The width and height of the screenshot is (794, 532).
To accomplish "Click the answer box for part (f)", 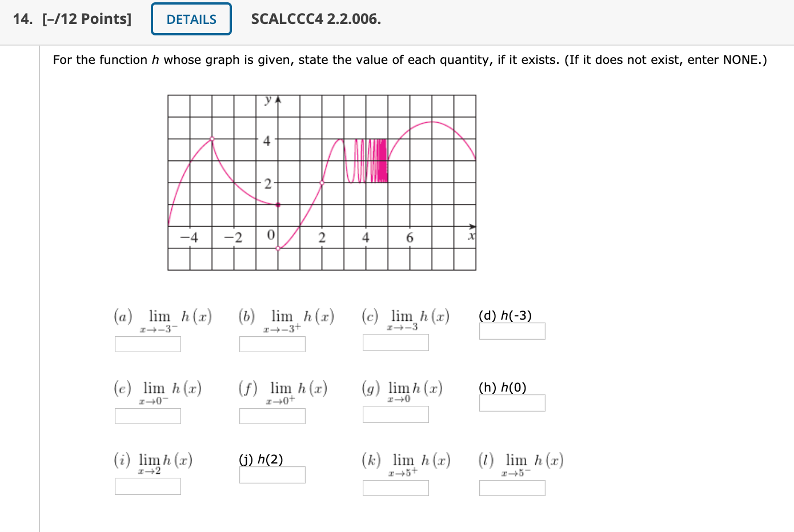I will [272, 416].
